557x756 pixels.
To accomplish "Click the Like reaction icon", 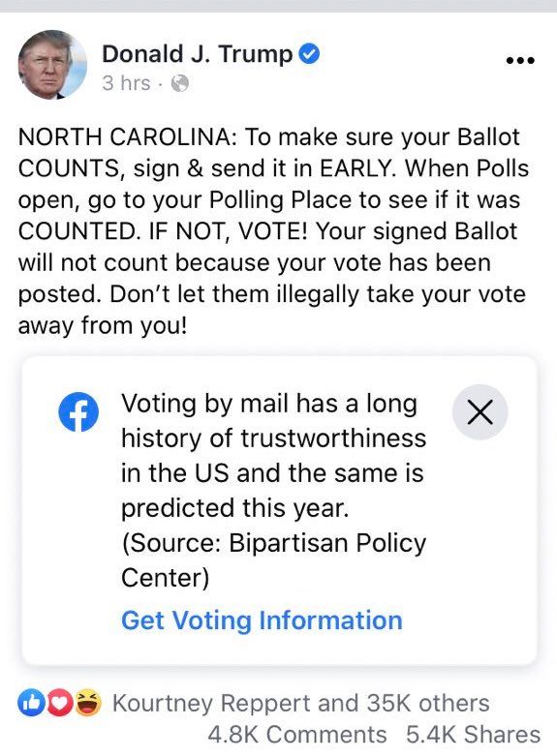I will (29, 703).
